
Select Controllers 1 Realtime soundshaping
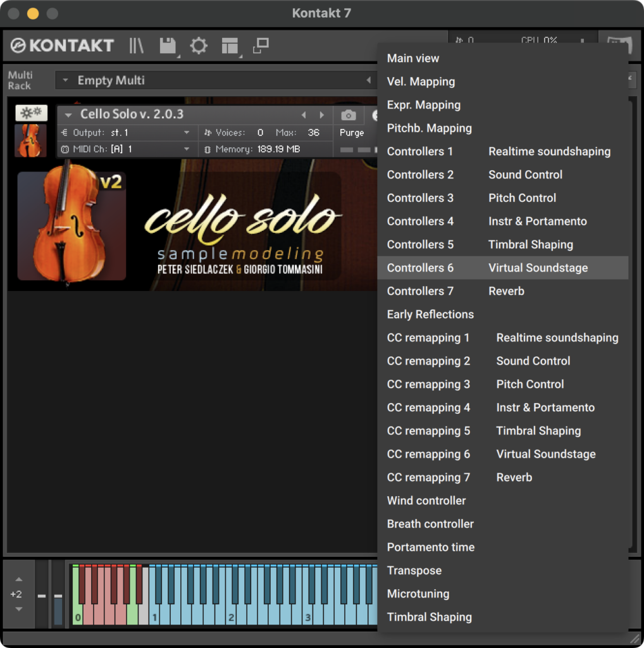coord(503,151)
